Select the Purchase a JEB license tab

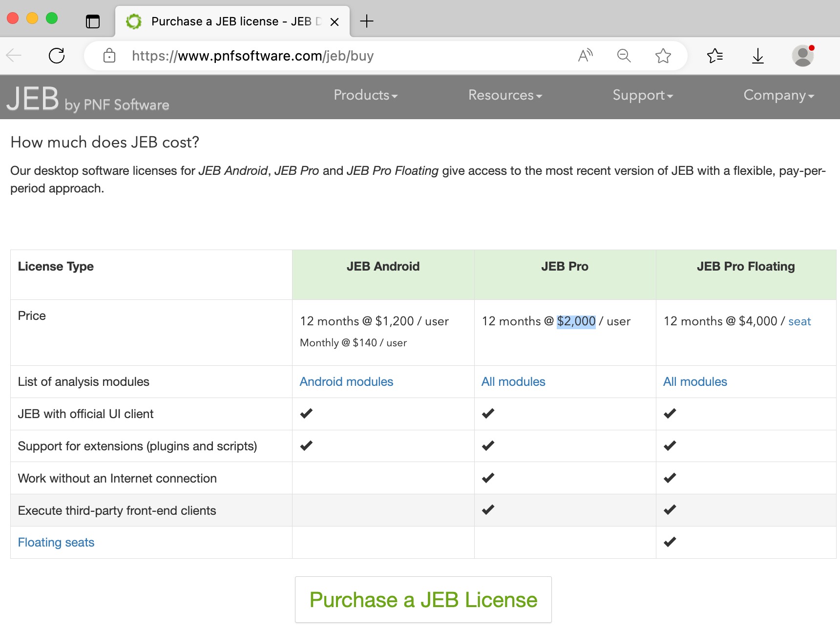232,21
